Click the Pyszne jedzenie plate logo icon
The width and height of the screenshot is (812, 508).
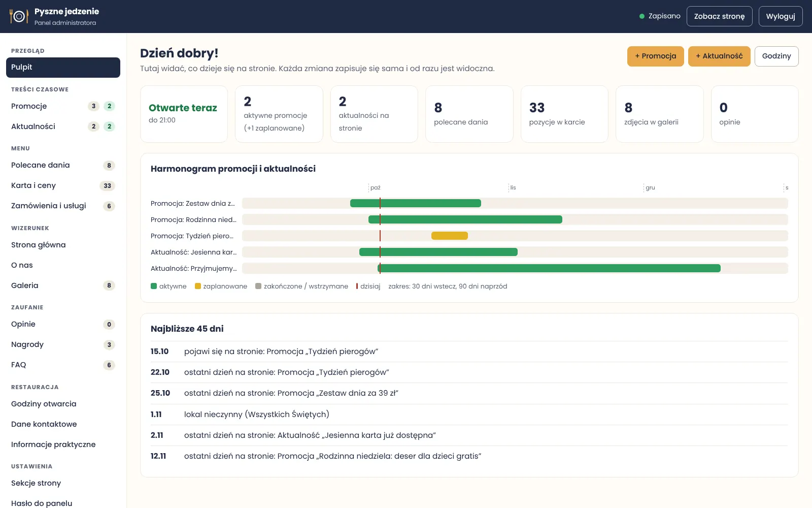coord(19,16)
